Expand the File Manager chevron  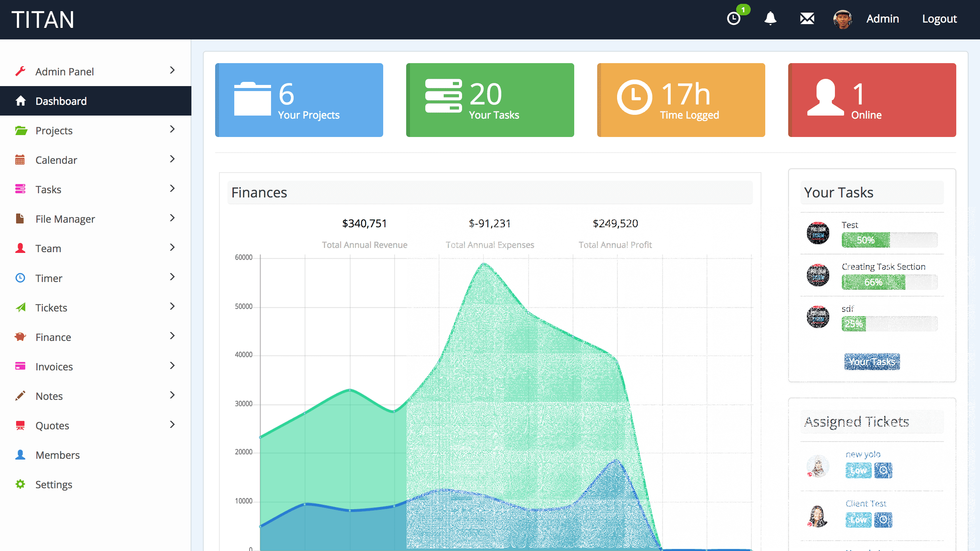[x=172, y=218]
